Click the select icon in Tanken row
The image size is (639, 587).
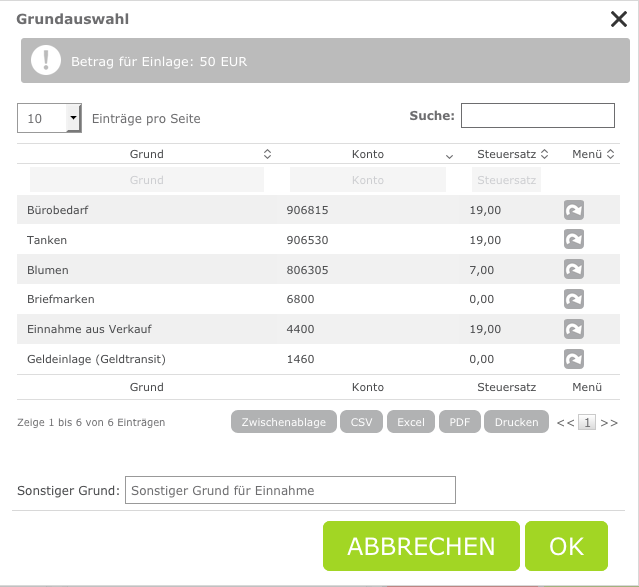[x=574, y=240]
